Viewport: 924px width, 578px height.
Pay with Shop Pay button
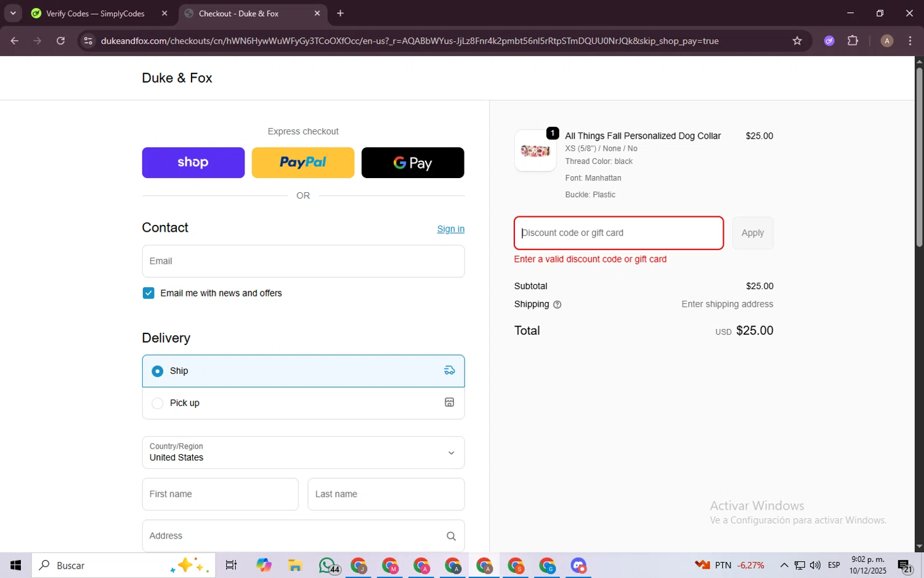(193, 163)
